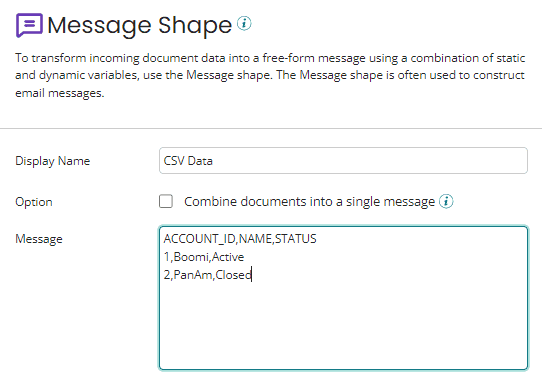The image size is (542, 383).
Task: Place cursor on ACCOUNT_ID,NAME,STATUS header line
Action: click(x=240, y=239)
